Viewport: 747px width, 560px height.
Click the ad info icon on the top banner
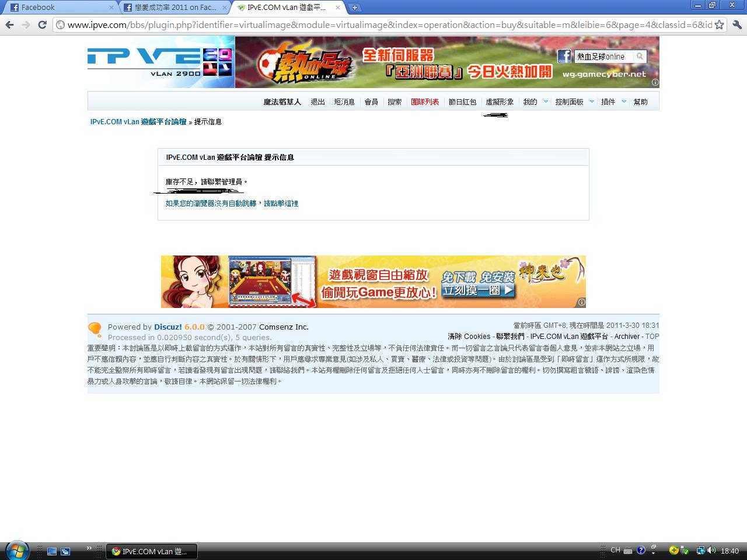[x=655, y=83]
